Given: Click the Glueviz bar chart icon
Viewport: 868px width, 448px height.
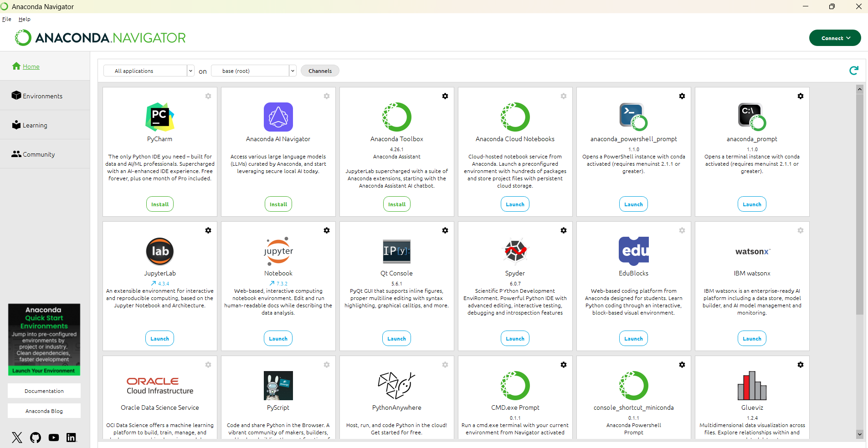Looking at the screenshot, I should [x=752, y=386].
